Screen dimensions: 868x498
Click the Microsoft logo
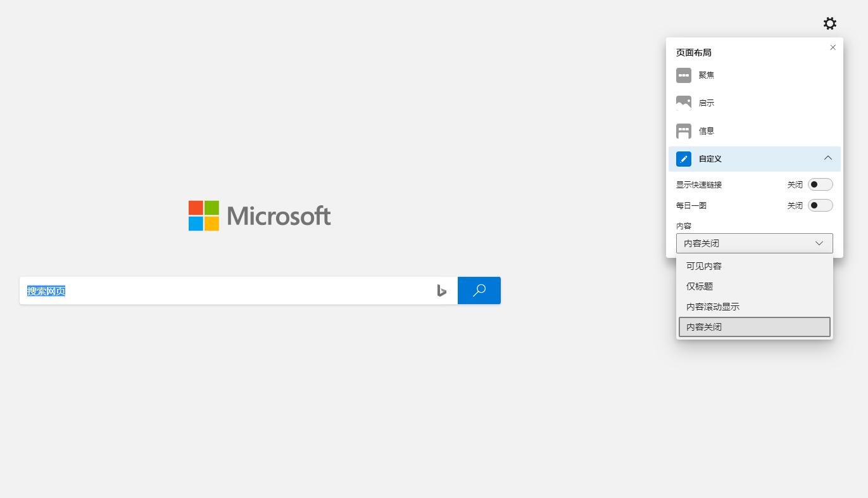pyautogui.click(x=260, y=216)
